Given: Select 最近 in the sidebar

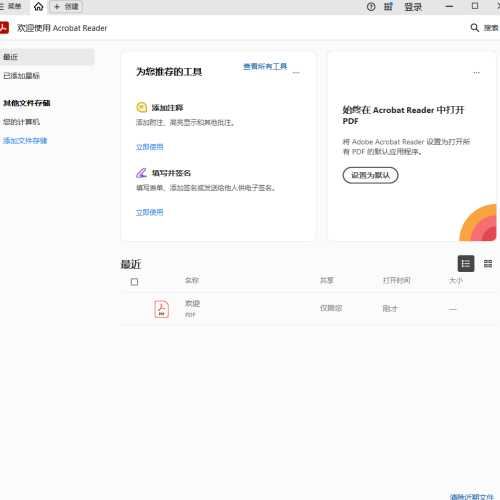Looking at the screenshot, I should pos(47,57).
